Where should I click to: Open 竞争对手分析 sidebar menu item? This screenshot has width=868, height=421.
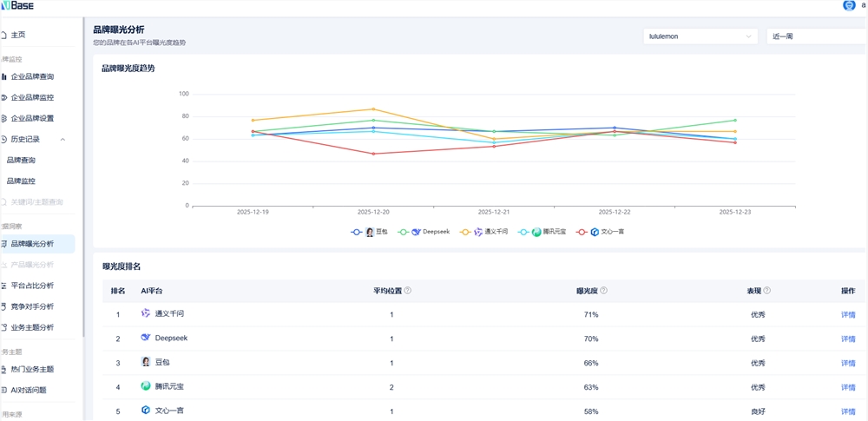[x=32, y=306]
